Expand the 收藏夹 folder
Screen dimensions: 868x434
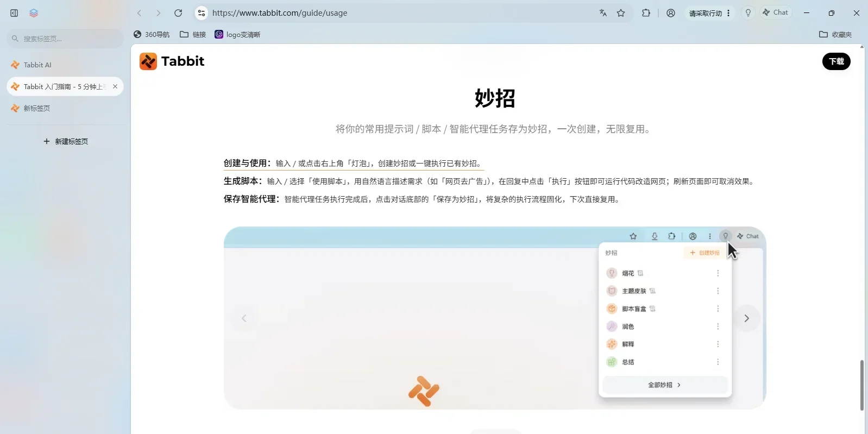point(835,35)
